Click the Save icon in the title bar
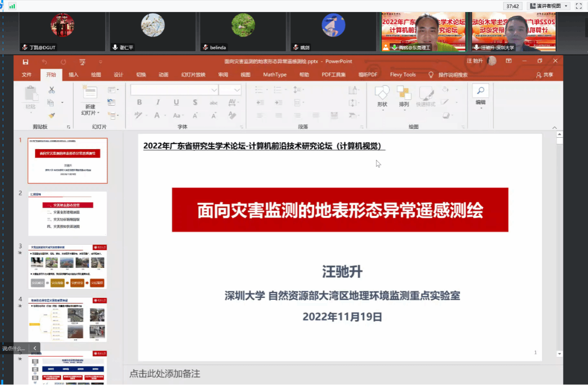This screenshot has height=385, width=588. pyautogui.click(x=26, y=62)
